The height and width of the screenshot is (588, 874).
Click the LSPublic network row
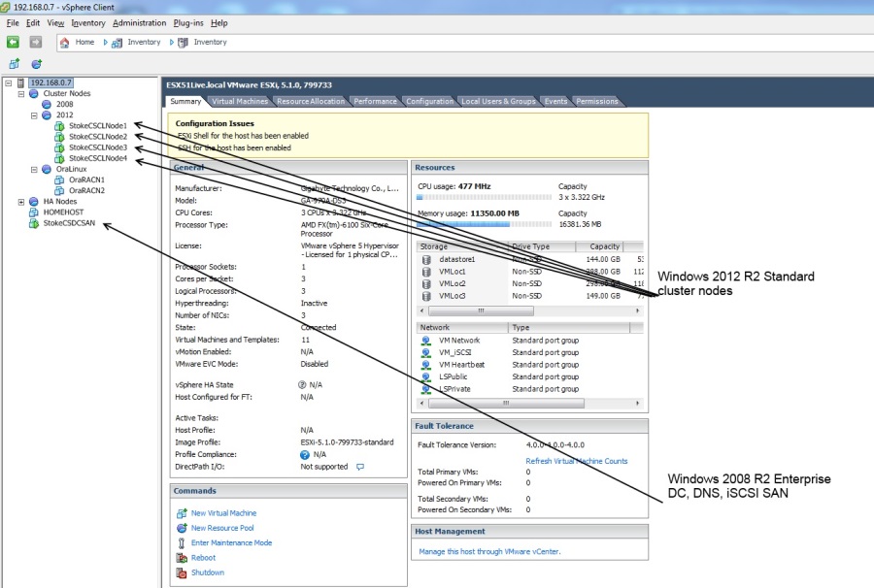click(x=529, y=377)
